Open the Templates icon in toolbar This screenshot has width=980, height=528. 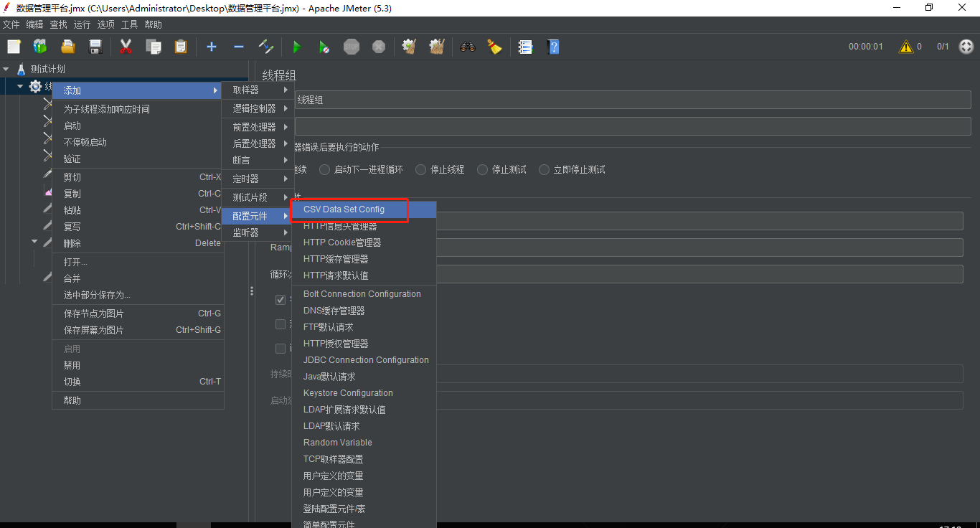[x=40, y=47]
